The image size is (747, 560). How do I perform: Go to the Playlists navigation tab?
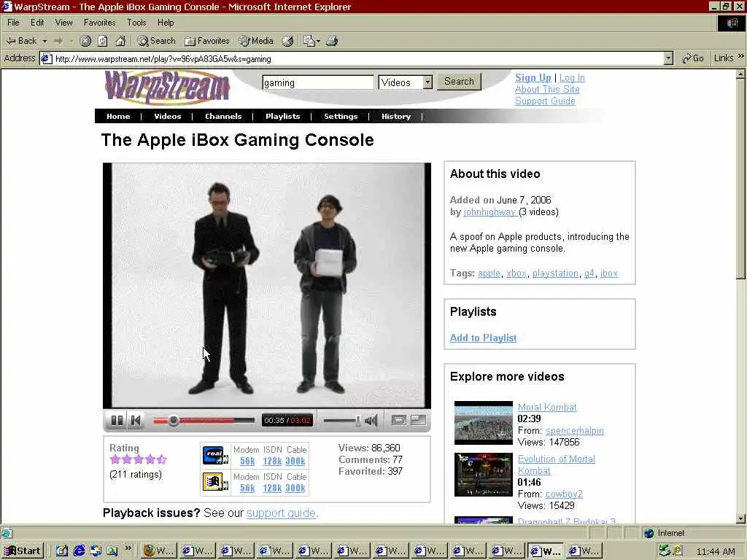click(x=282, y=116)
